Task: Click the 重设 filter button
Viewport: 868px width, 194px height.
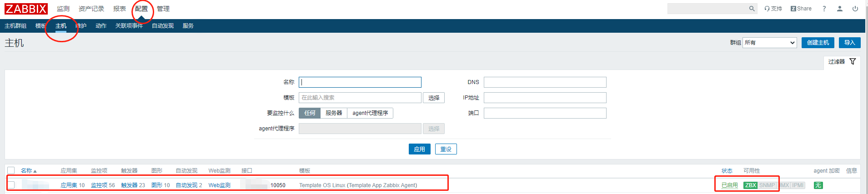Action: tap(446, 149)
